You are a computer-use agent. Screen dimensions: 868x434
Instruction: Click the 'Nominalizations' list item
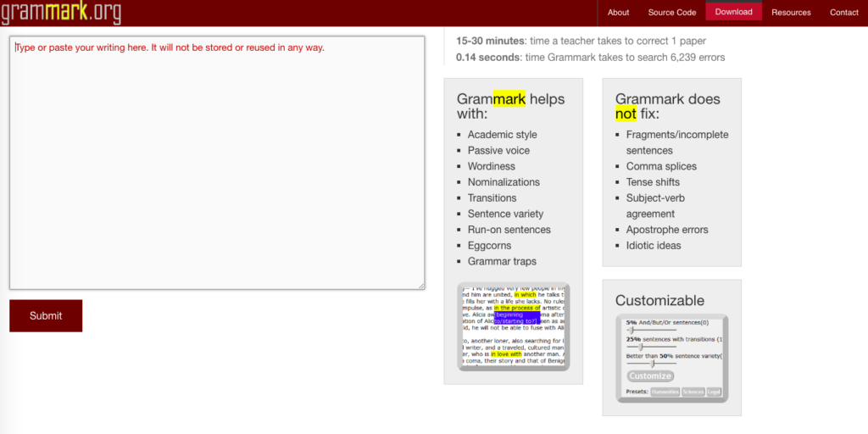tap(504, 182)
